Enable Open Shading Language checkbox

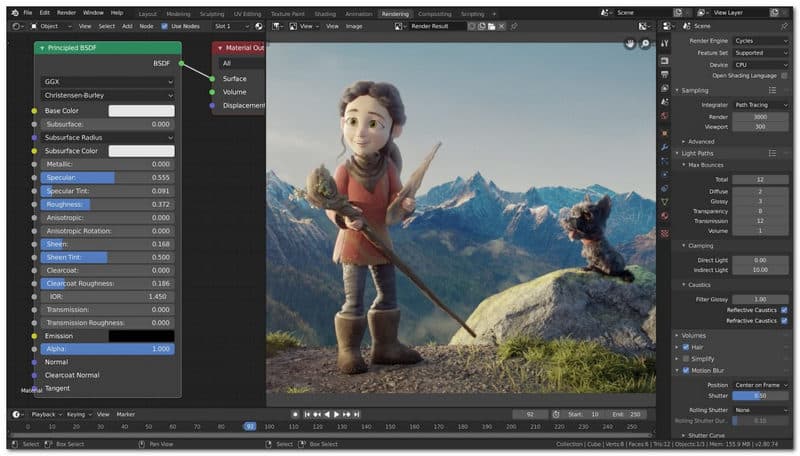pos(783,75)
